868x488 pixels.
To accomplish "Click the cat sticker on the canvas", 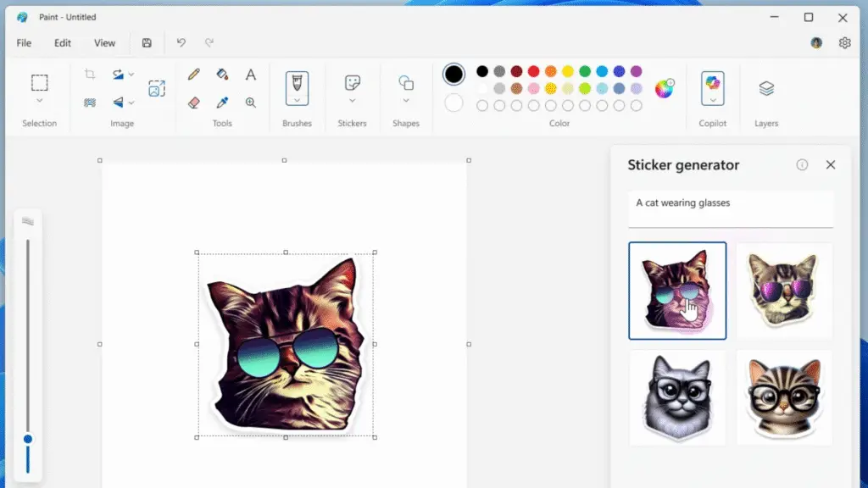I will point(286,345).
